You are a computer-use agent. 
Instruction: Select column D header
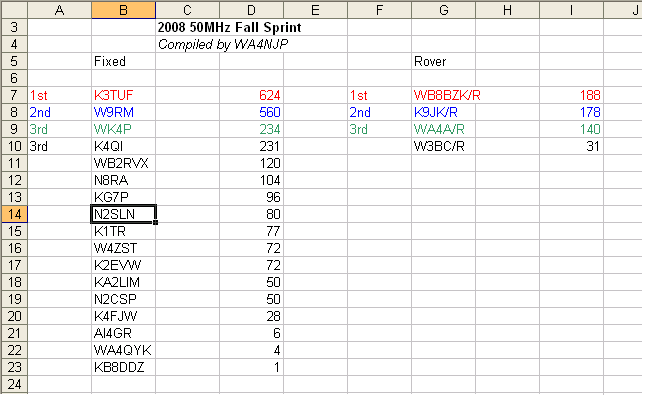tap(251, 9)
